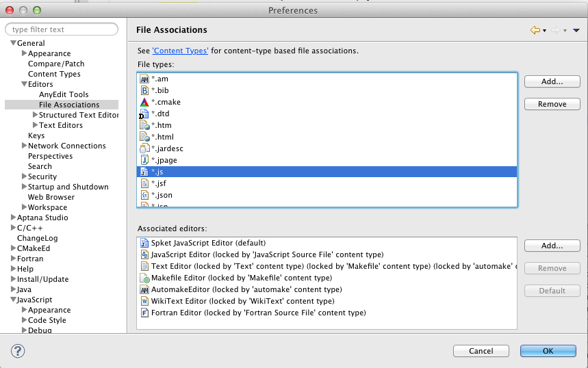Select the *.cmake file type row
This screenshot has height=368, width=588.
click(x=327, y=102)
